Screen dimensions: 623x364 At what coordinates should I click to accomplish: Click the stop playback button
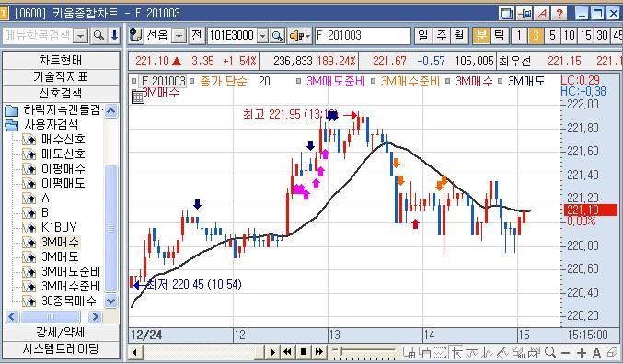(x=304, y=352)
